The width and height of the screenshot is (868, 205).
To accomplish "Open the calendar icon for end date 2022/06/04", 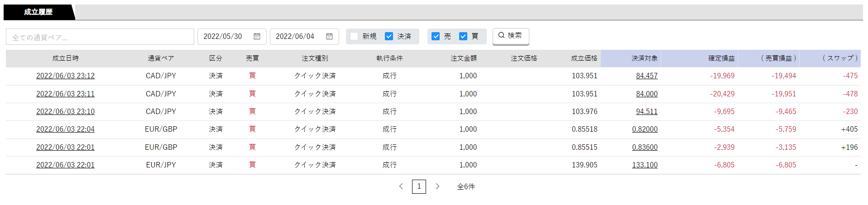I will [329, 36].
